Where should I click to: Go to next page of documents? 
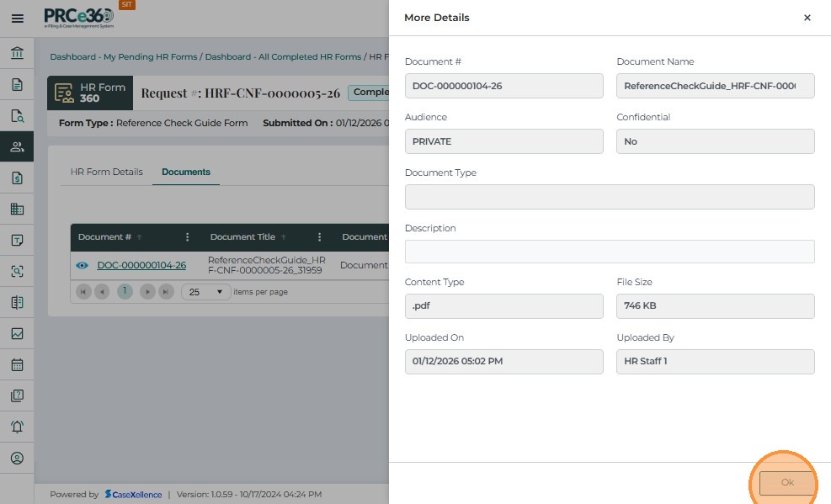tap(147, 292)
